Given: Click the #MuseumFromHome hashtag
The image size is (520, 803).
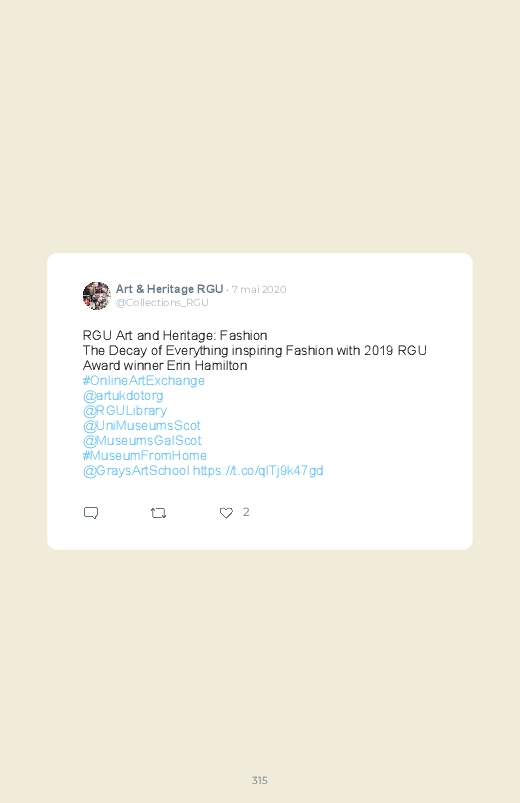Looking at the screenshot, I should pyautogui.click(x=144, y=455).
